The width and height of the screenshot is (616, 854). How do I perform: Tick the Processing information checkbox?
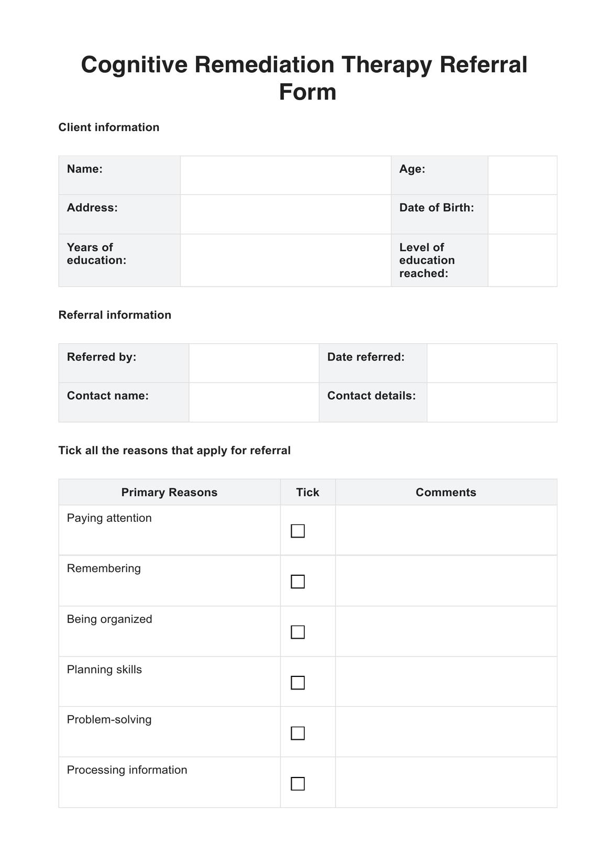(298, 783)
